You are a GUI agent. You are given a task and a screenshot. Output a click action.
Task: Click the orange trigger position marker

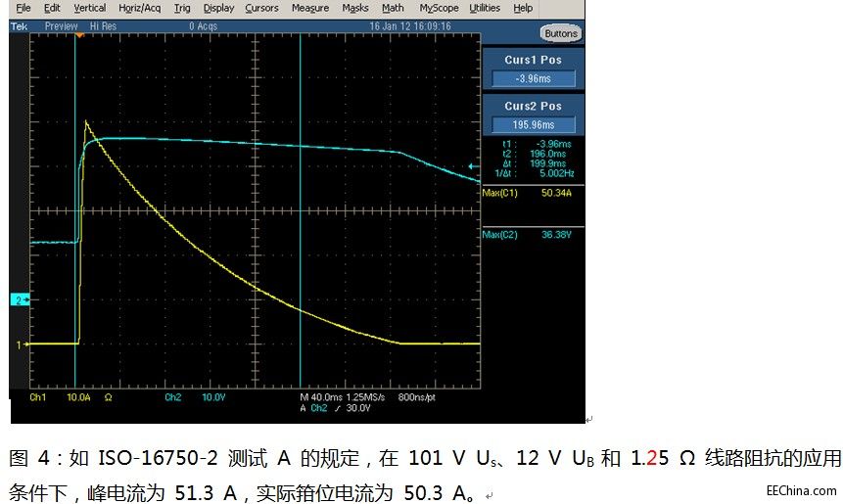80,36
